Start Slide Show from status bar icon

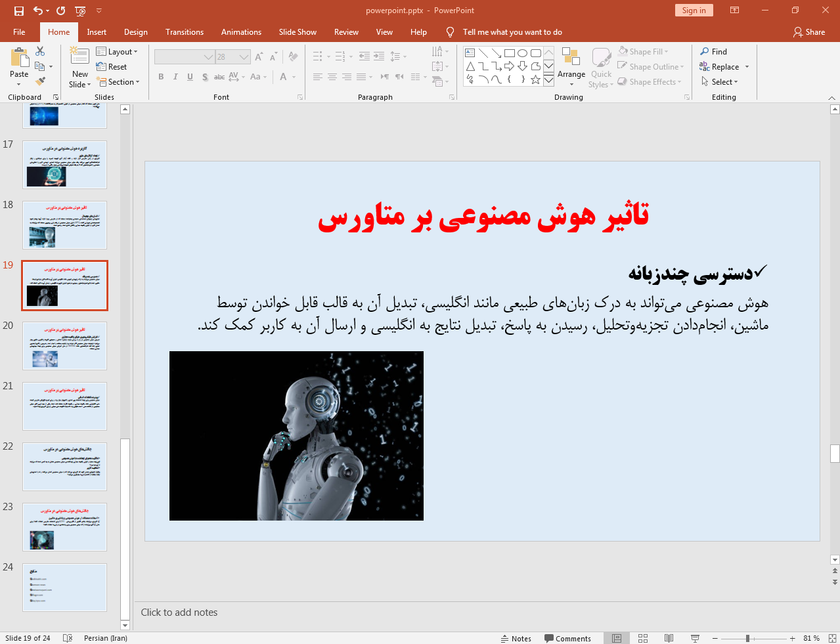(695, 638)
